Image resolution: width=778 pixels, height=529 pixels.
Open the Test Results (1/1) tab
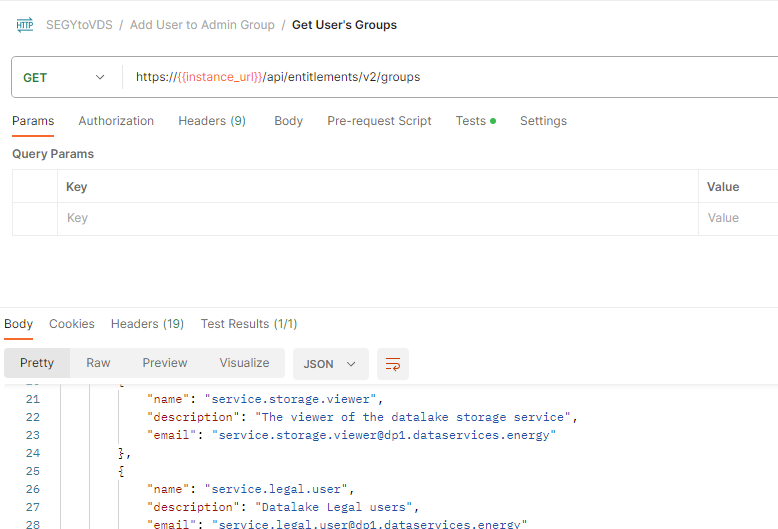[x=249, y=324]
